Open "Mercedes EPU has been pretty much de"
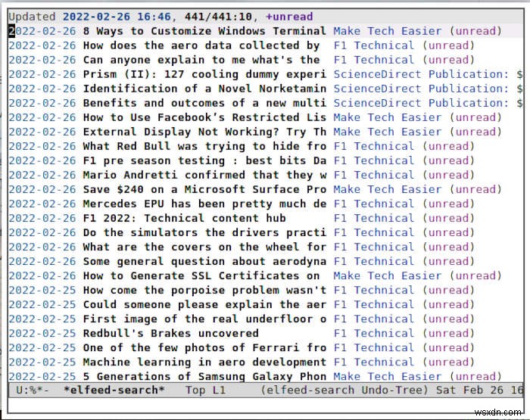This screenshot has height=420, width=530. pos(204,204)
